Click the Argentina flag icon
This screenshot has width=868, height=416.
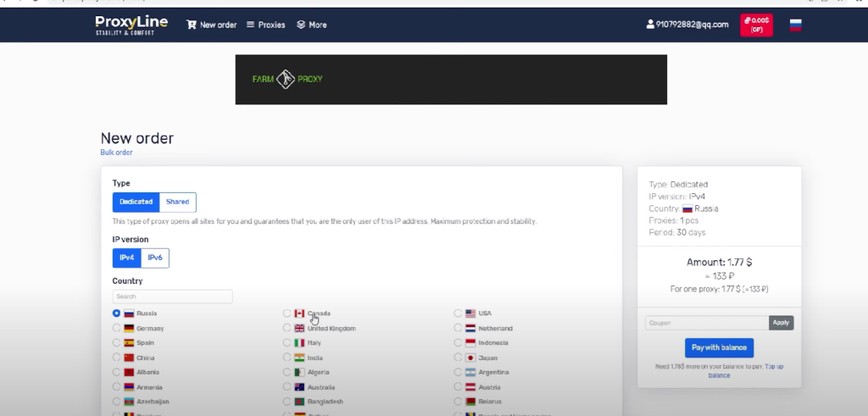[470, 372]
